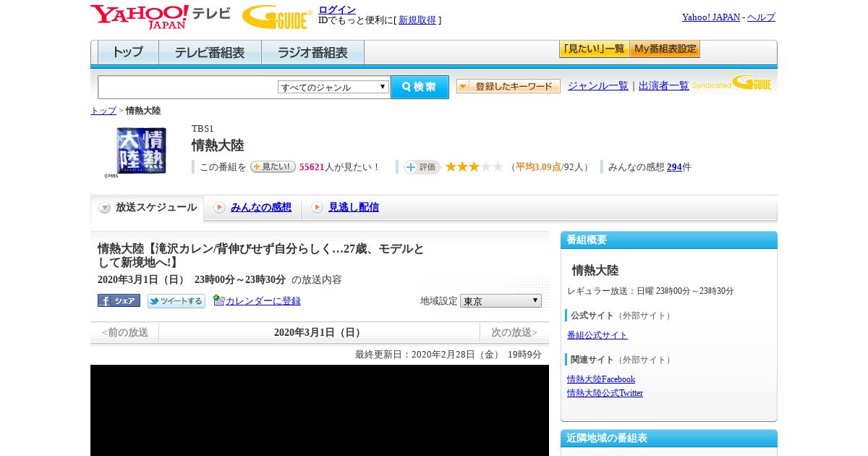Go to 次の放送> next broadcast
The width and height of the screenshot is (868, 456).
point(514,333)
